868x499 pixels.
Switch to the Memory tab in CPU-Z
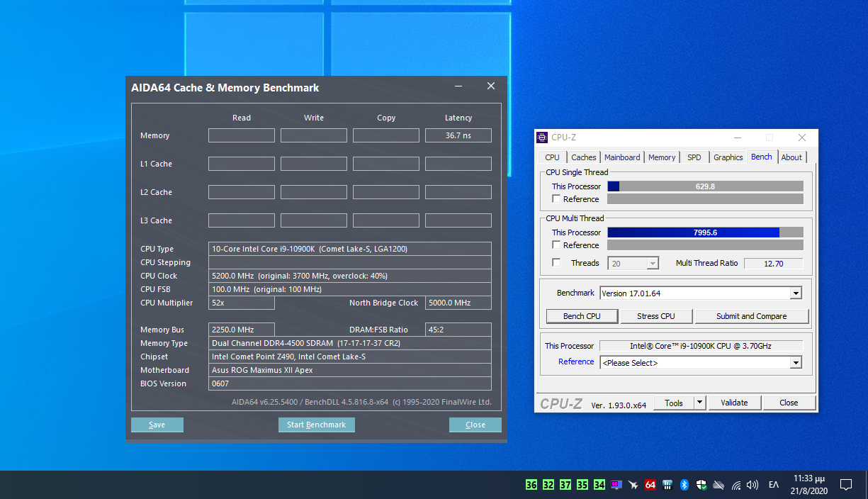662,157
